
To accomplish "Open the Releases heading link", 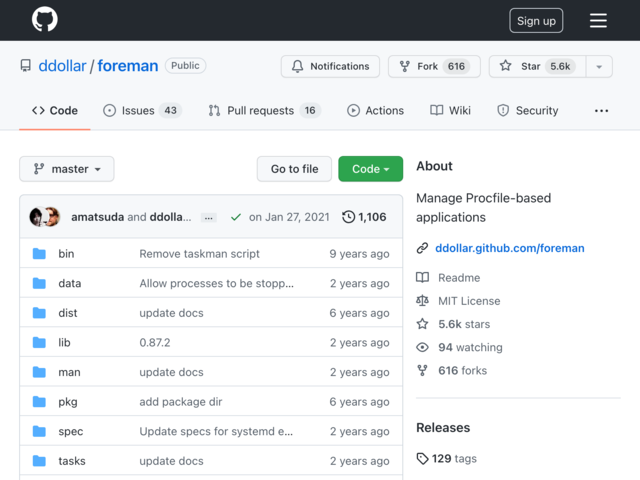I will (x=443, y=427).
